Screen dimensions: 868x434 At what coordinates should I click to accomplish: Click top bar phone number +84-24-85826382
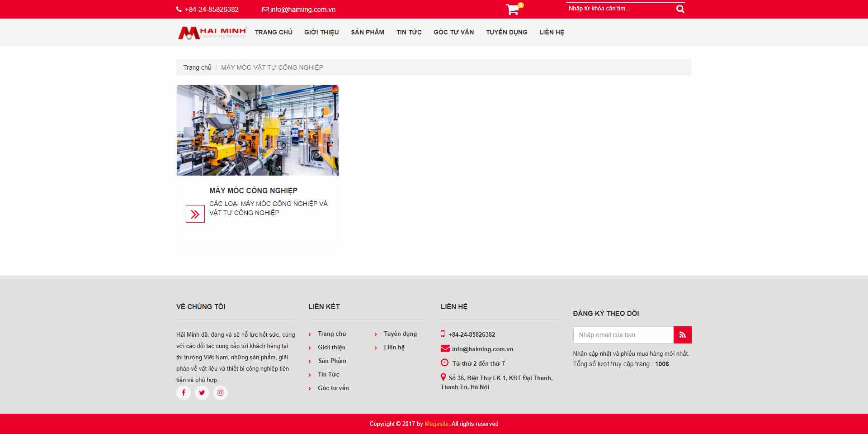pyautogui.click(x=212, y=10)
